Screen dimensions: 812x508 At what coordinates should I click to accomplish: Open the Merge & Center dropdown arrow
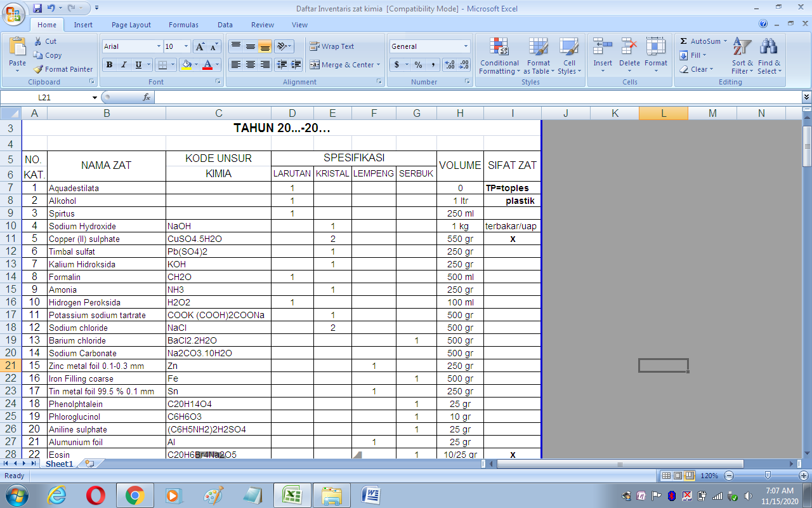click(x=378, y=65)
